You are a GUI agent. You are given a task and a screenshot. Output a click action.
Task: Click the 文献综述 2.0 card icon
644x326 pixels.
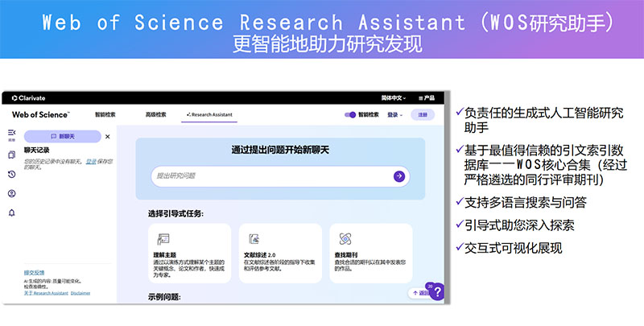coord(254,238)
